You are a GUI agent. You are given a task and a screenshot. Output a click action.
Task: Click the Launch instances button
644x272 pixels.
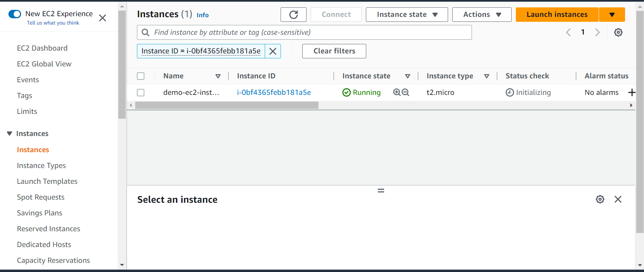[x=557, y=14]
